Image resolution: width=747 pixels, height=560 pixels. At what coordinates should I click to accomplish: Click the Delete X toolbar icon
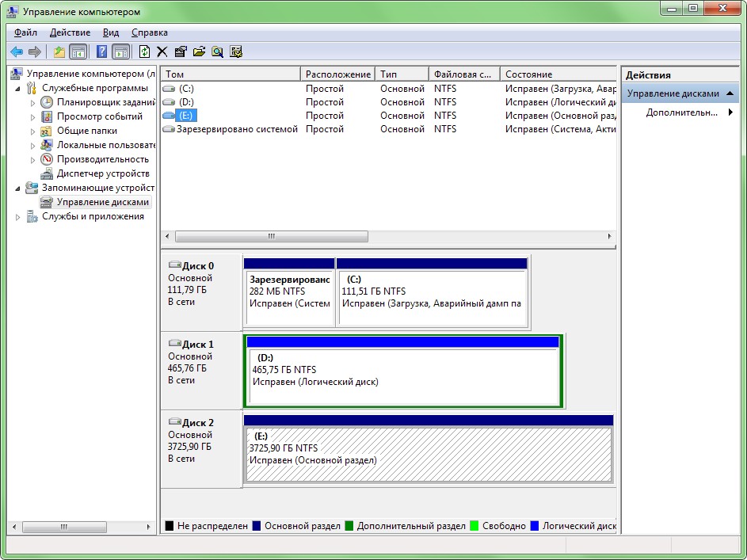click(x=162, y=51)
